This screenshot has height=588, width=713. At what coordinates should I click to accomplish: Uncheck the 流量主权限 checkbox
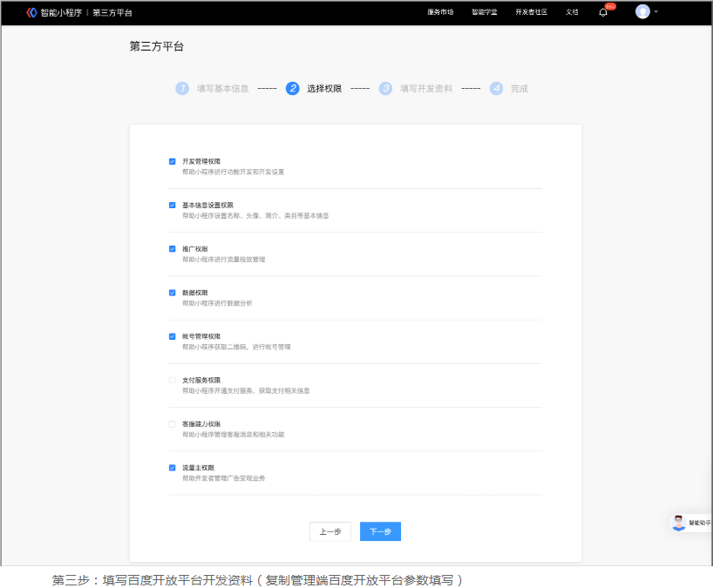tap(173, 468)
